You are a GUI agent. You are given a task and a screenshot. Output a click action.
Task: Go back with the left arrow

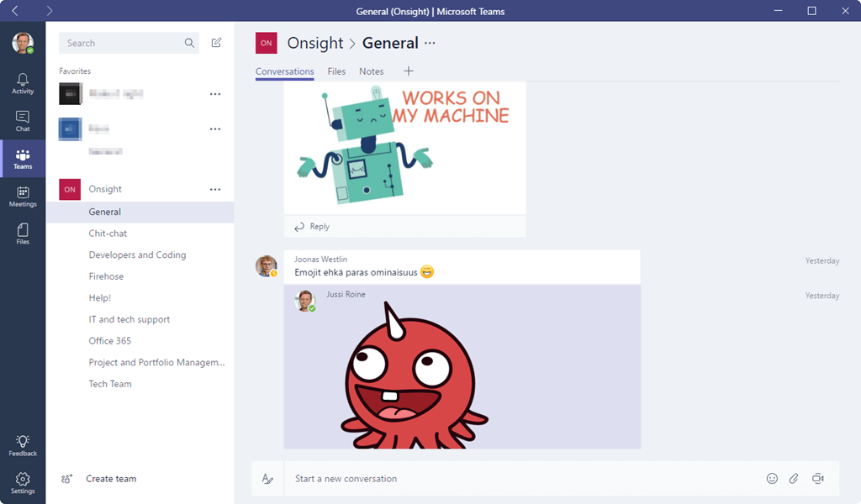[x=15, y=10]
